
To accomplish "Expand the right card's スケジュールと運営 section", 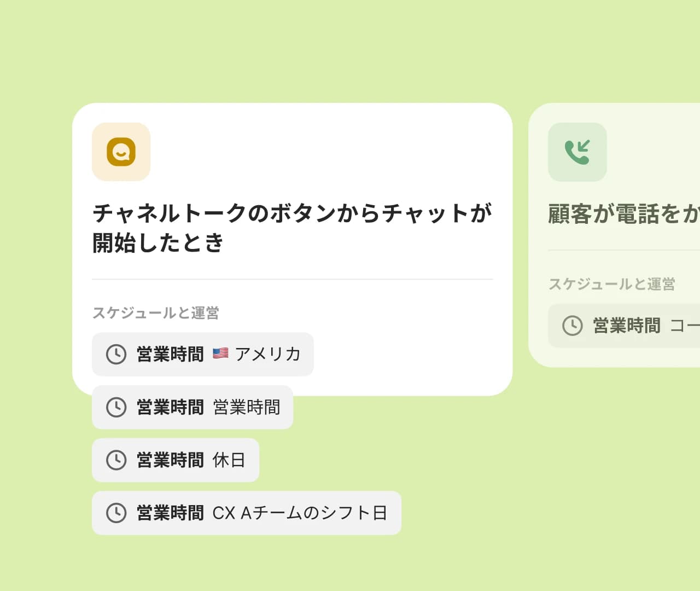I will tap(612, 284).
